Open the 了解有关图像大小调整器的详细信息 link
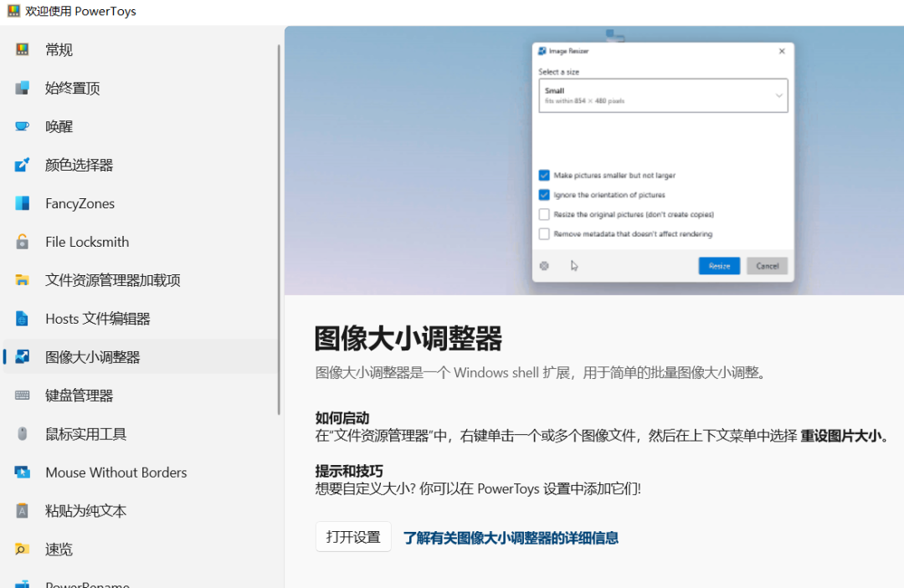Image resolution: width=904 pixels, height=588 pixels. (511, 538)
